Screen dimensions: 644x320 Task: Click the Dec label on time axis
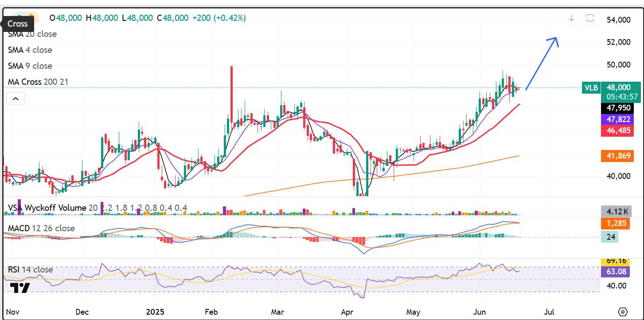pos(82,312)
